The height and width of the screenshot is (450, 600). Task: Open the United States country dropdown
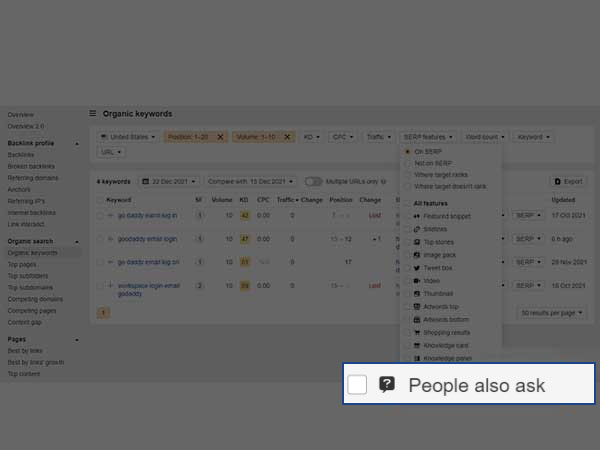[x=128, y=137]
